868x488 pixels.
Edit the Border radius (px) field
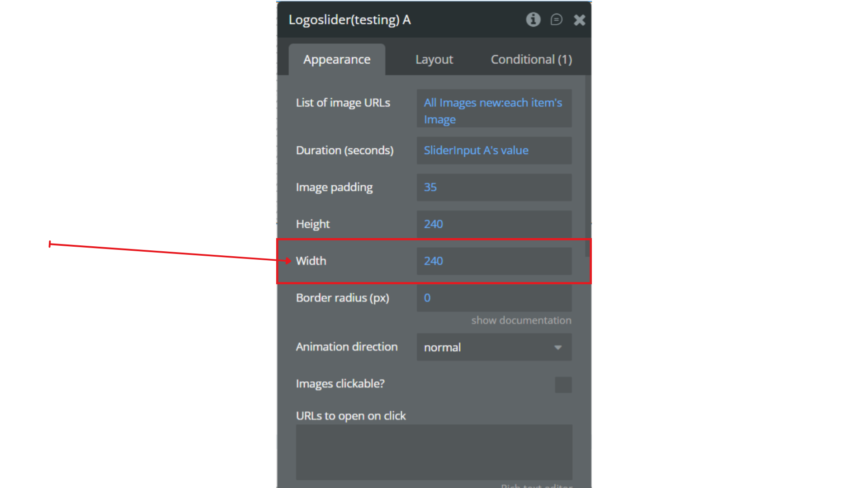point(494,298)
